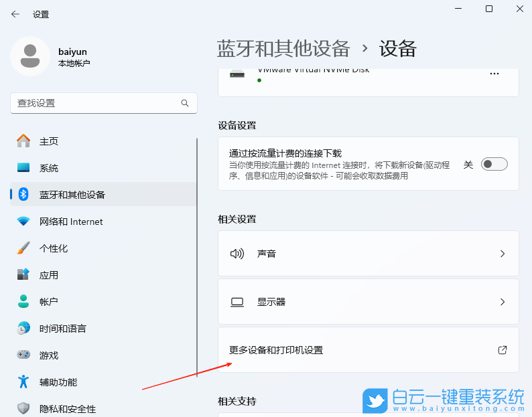Open the 显示器 related setting

point(369,302)
